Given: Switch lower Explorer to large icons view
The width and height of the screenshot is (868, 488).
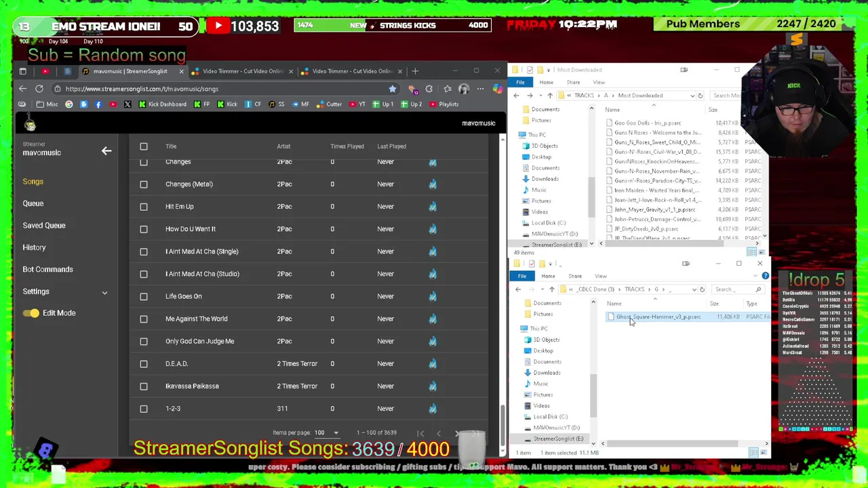Looking at the screenshot, I should click(763, 453).
